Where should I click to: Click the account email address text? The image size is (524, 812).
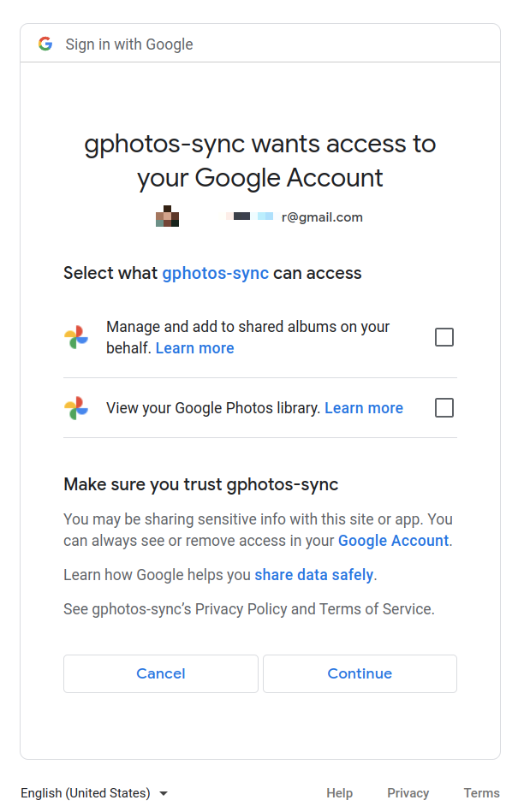click(295, 217)
